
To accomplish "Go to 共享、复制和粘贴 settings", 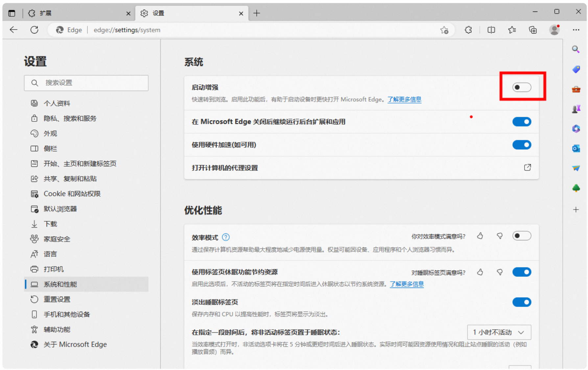I will pos(86,179).
